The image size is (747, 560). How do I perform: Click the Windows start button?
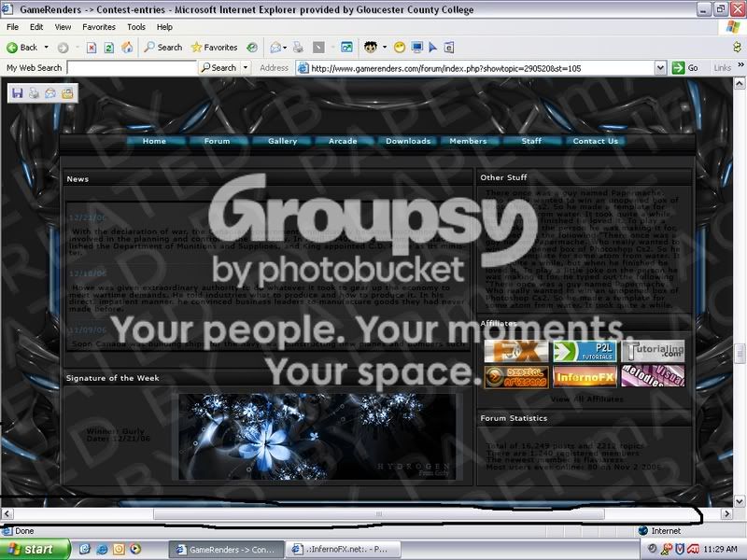tap(35, 549)
